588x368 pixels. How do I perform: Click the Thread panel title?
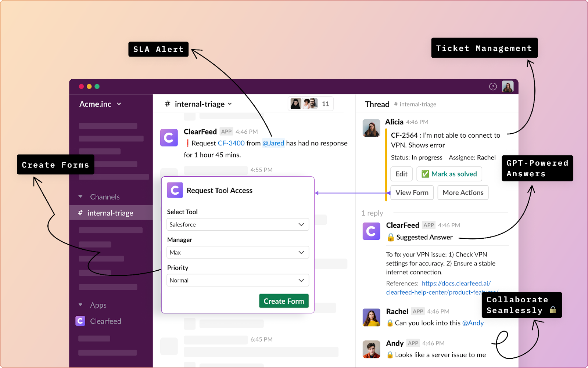(x=377, y=104)
